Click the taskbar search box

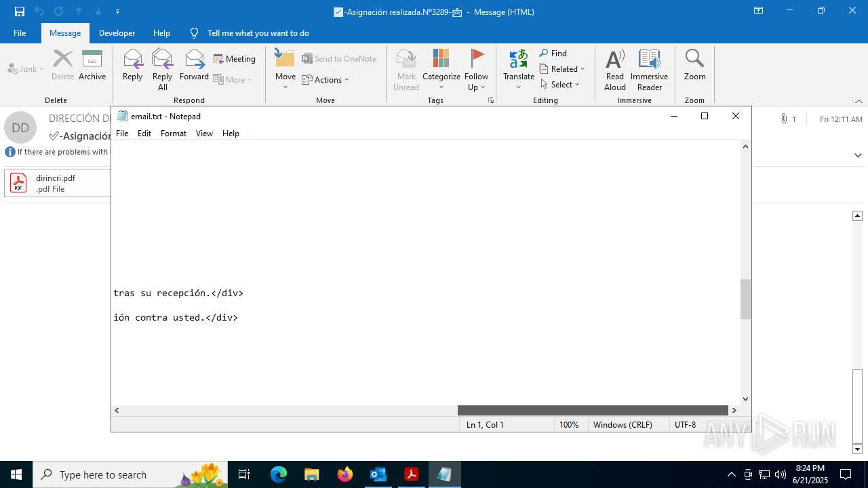(130, 474)
